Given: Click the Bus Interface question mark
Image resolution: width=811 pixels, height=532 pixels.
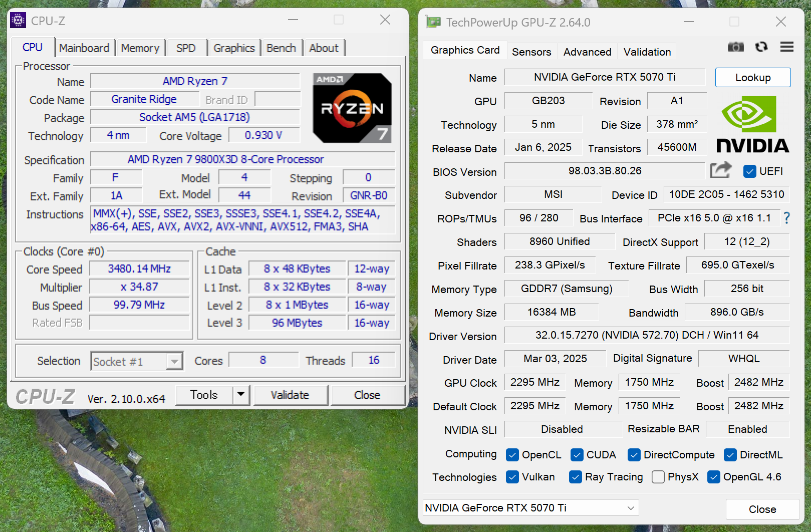Looking at the screenshot, I should coord(786,218).
